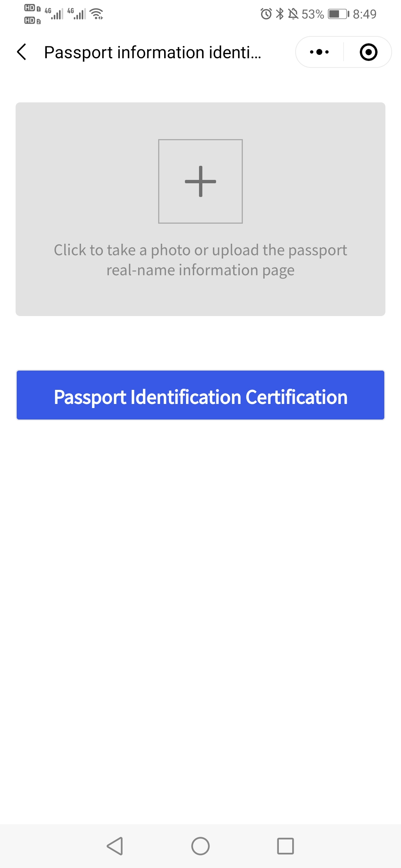Tap the Wi-Fi signal status icon

(97, 14)
